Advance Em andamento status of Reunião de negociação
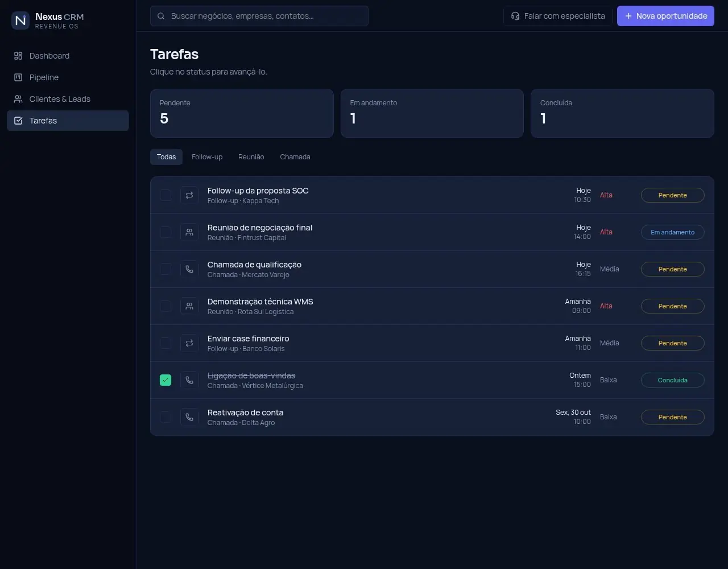This screenshot has width=728, height=569. pyautogui.click(x=673, y=232)
